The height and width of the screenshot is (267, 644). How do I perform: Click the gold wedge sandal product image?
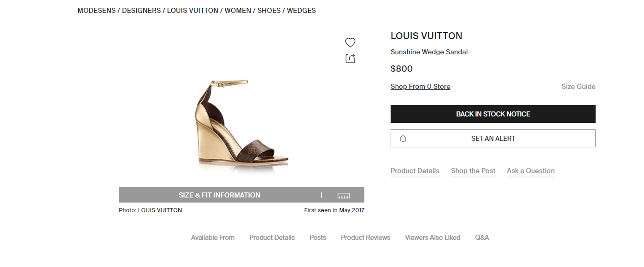click(x=241, y=125)
